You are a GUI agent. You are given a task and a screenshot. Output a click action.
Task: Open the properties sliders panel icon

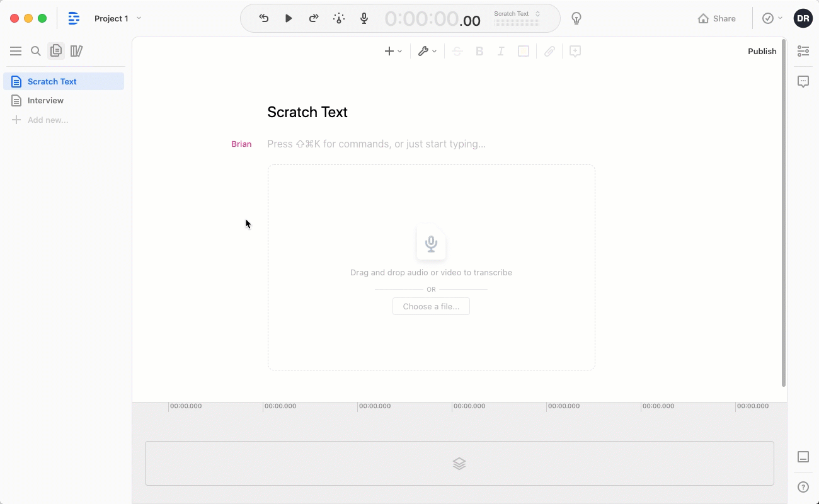[803, 51]
